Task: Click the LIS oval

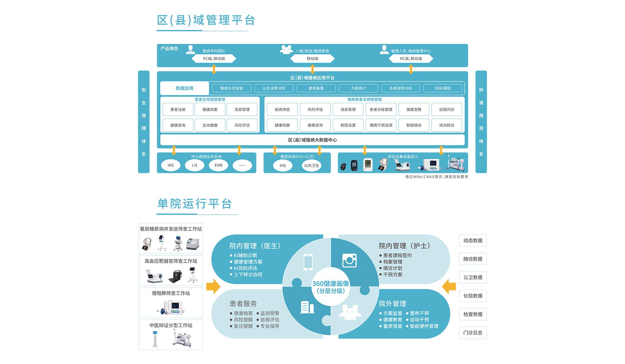Action: (195, 165)
